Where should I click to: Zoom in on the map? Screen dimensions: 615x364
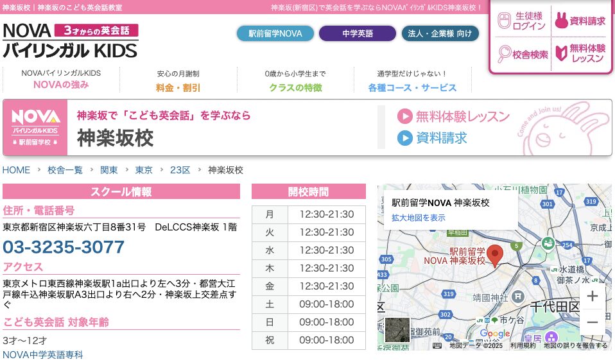[x=593, y=296]
